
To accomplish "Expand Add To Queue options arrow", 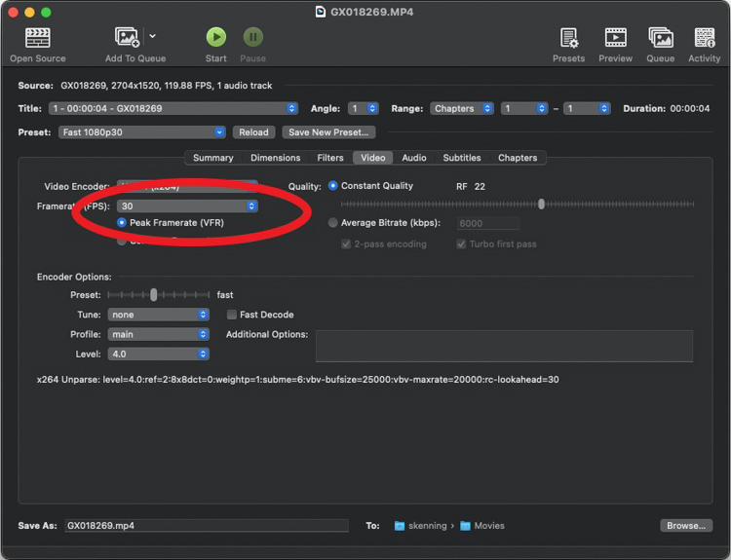I will pyautogui.click(x=152, y=36).
